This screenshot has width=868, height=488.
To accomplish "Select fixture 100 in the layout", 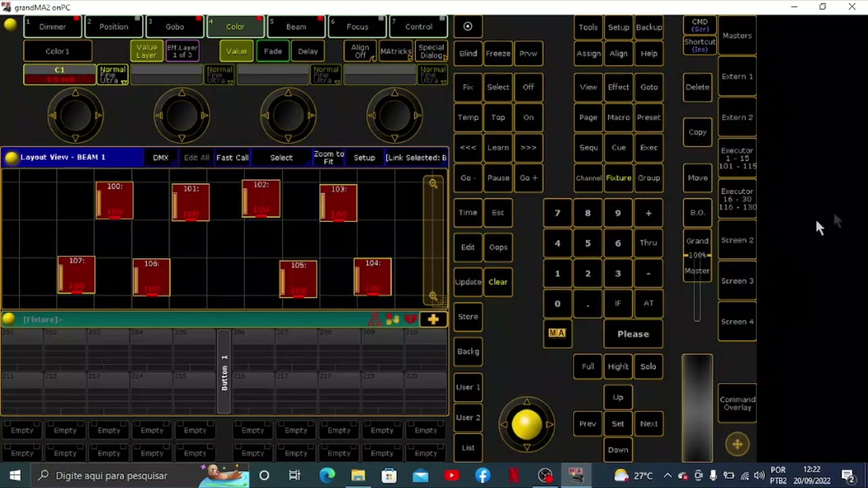I will click(x=115, y=200).
